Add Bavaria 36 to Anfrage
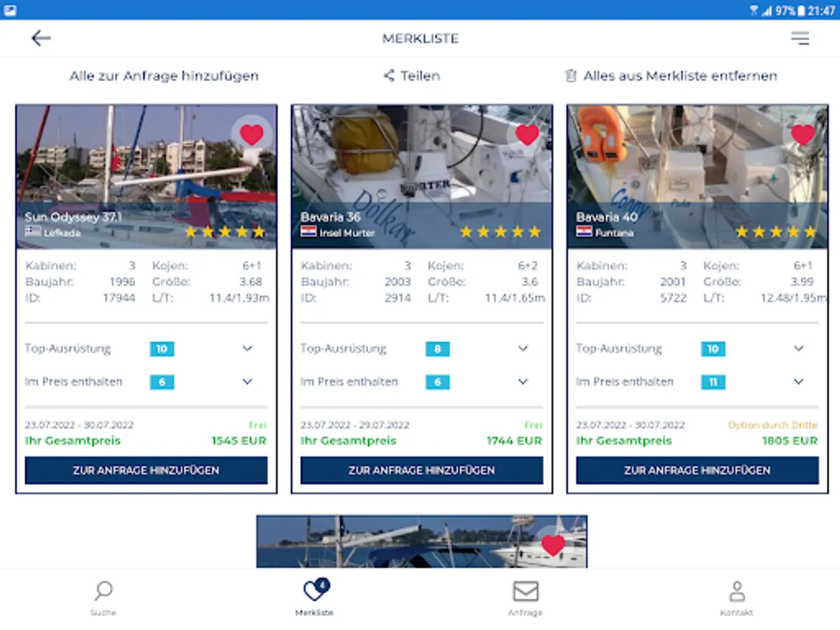The width and height of the screenshot is (840, 630). [x=422, y=470]
